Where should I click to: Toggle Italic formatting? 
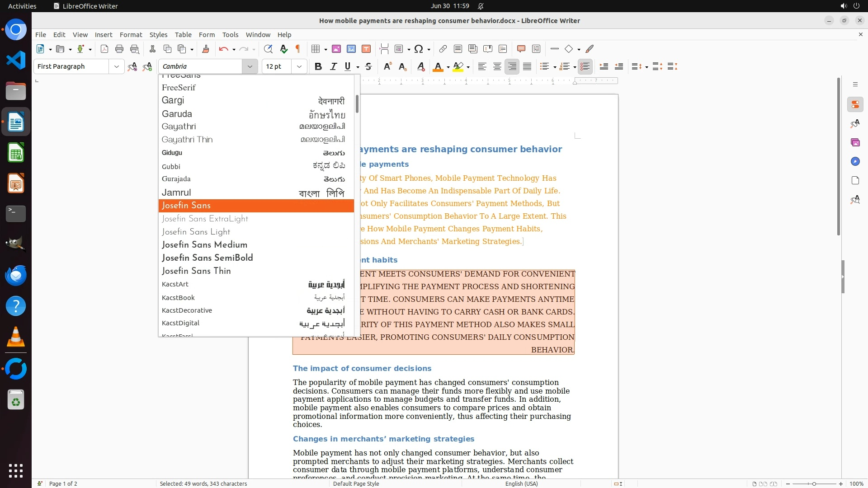(x=333, y=67)
